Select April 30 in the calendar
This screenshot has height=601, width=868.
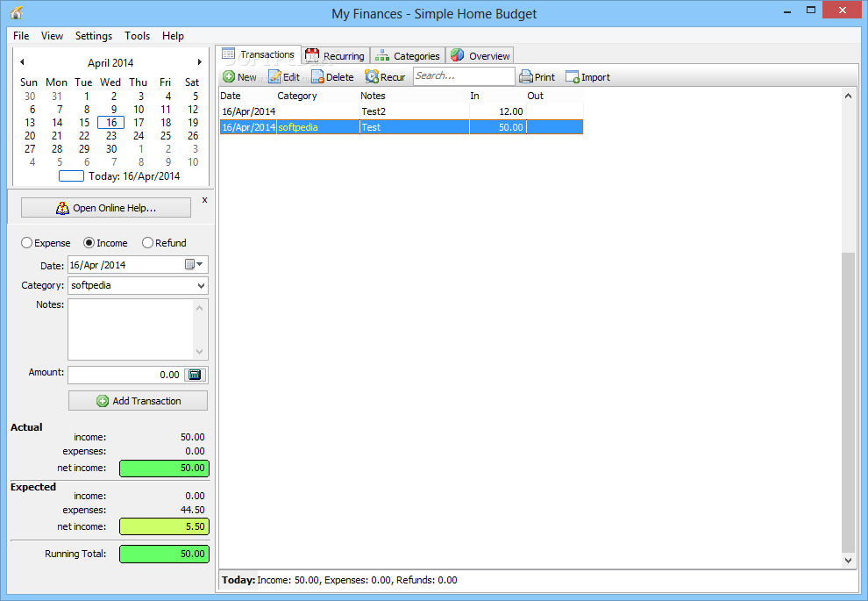111,149
